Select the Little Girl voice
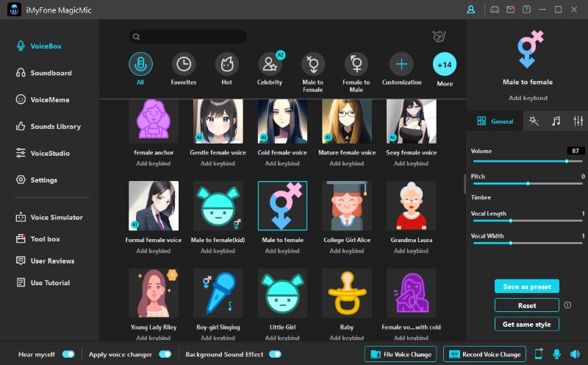Screen dimensions: 588x365 pyautogui.click(x=282, y=293)
